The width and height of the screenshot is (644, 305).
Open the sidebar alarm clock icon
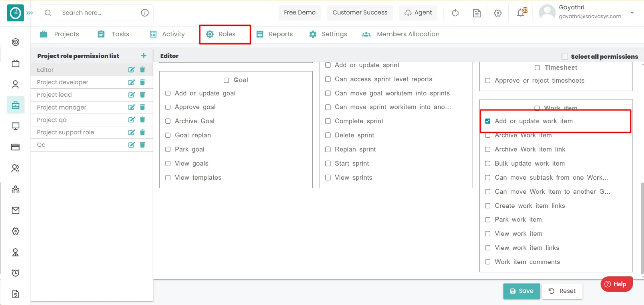15,273
